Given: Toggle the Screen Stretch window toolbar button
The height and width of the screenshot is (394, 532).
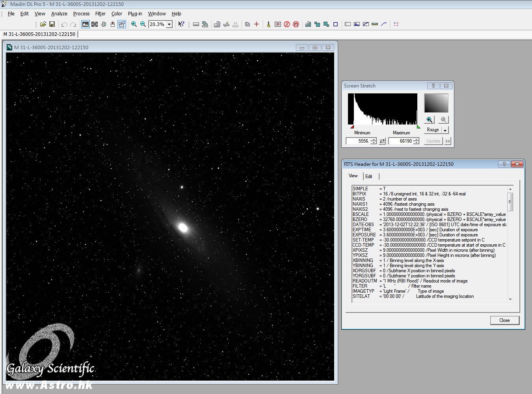Looking at the screenshot, I should (86, 24).
